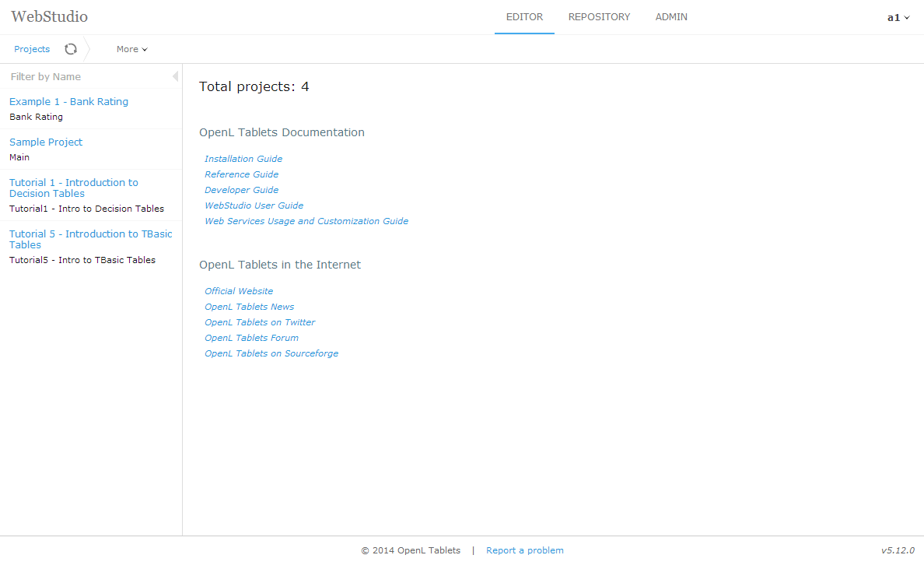This screenshot has width=924, height=562.
Task: Refresh the Projects list
Action: (71, 48)
